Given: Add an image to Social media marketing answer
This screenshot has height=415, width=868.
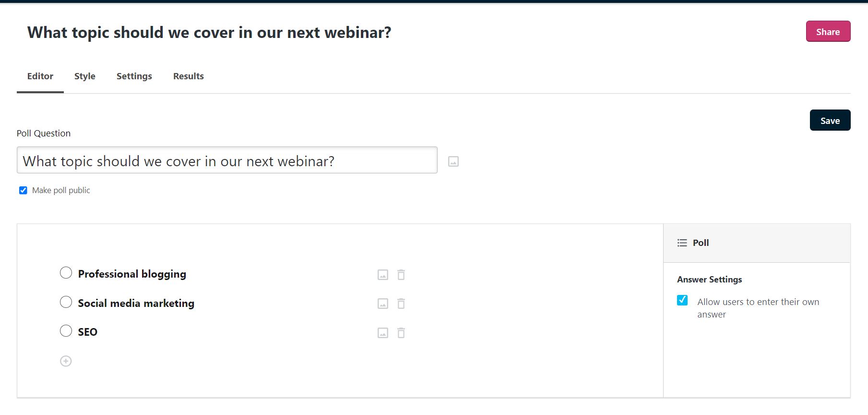Looking at the screenshot, I should (x=382, y=304).
